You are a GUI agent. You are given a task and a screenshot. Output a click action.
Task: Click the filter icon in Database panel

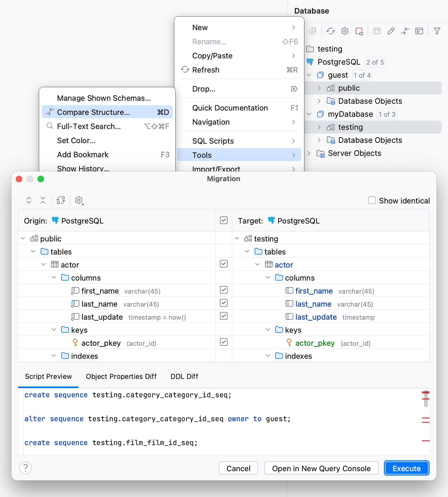[437, 31]
